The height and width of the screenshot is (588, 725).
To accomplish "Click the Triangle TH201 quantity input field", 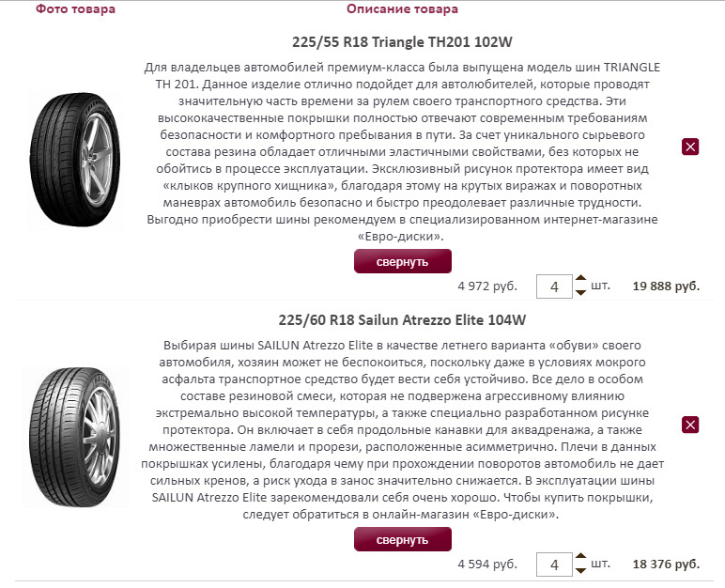I will point(554,286).
